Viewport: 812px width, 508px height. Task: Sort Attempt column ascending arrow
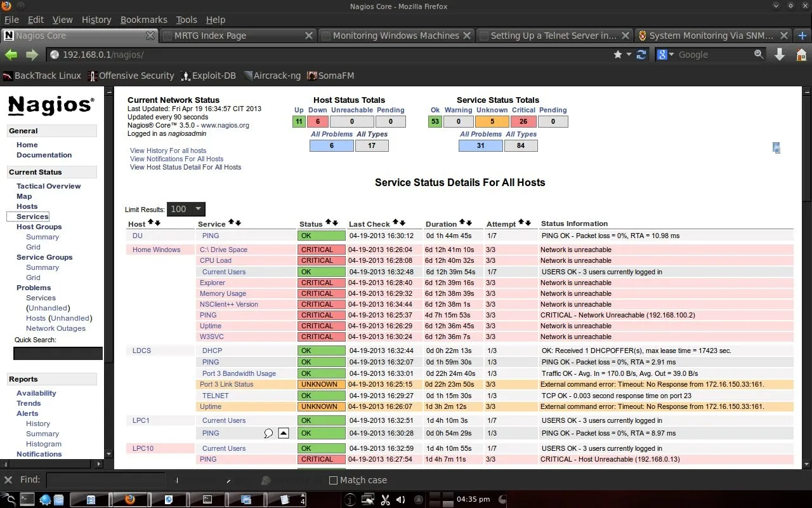coord(521,223)
